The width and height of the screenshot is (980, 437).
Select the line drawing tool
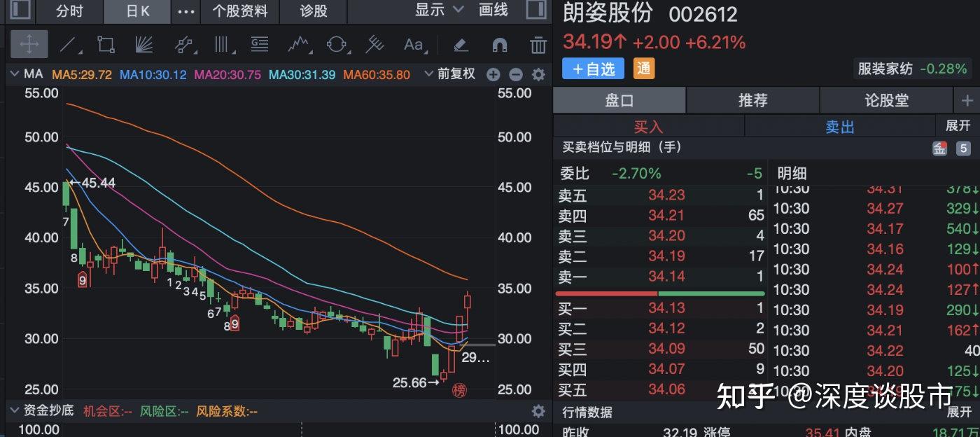70,44
